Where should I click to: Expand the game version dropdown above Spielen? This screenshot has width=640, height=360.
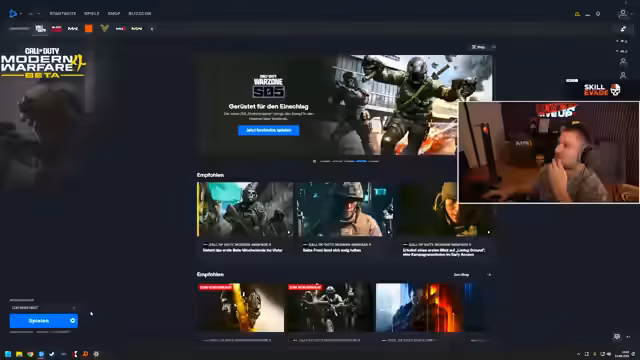coord(43,308)
